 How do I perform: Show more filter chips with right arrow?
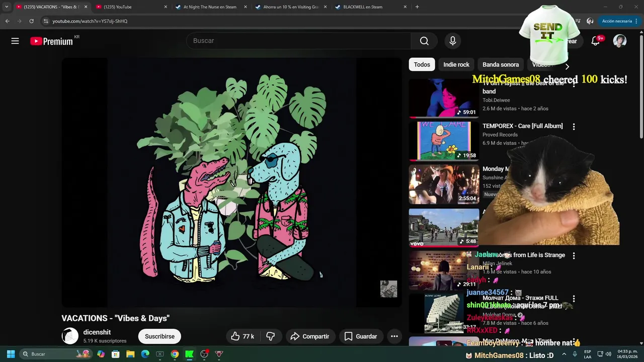(x=567, y=66)
